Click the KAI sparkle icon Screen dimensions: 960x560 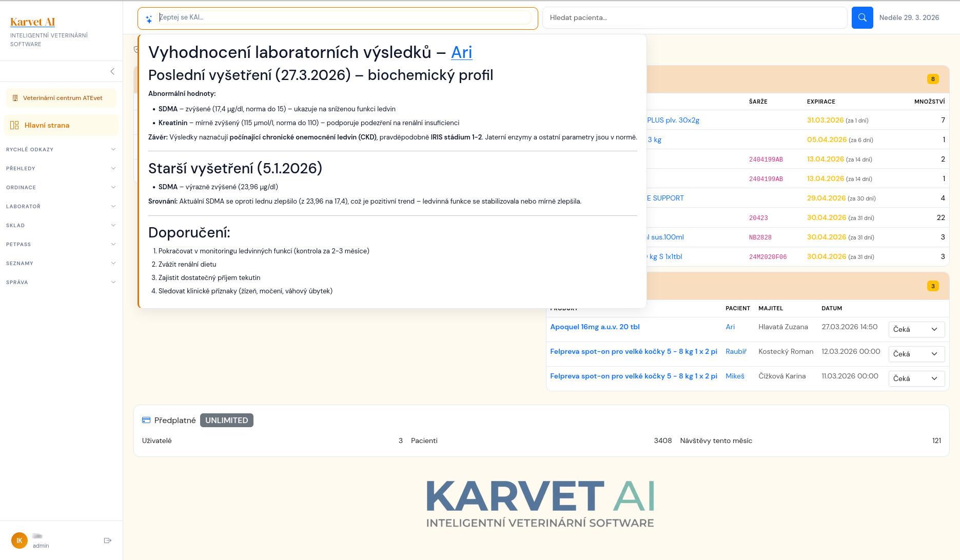(x=149, y=19)
